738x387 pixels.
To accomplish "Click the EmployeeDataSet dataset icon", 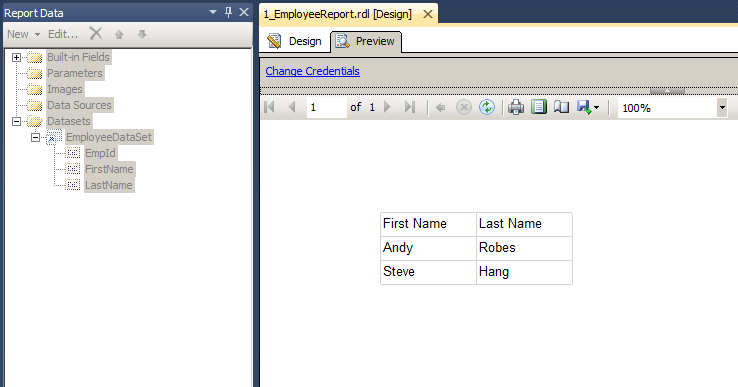I will point(54,137).
